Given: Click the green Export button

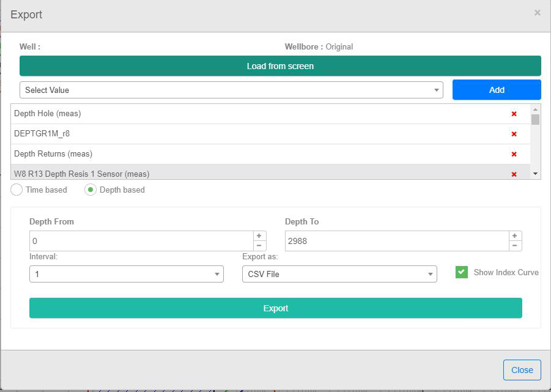Looking at the screenshot, I should coord(275,308).
